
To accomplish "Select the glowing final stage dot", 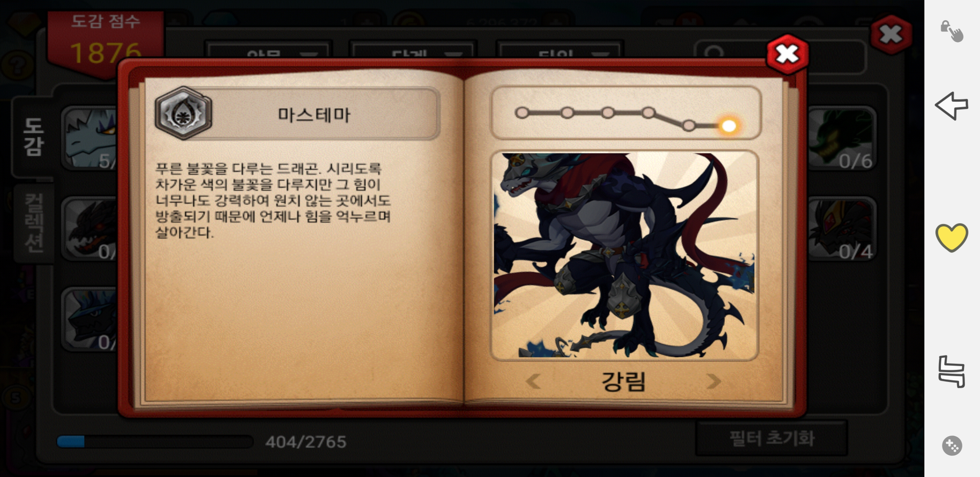I will tap(728, 126).
